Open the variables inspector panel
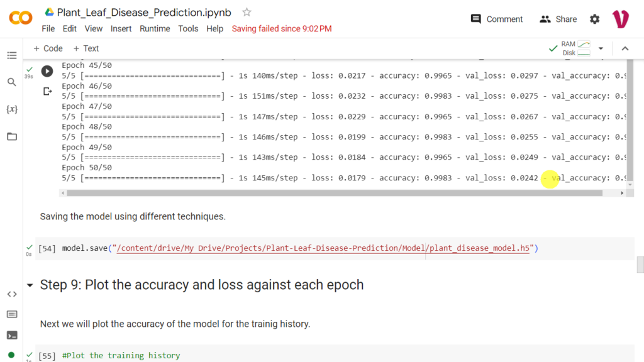 pyautogui.click(x=12, y=109)
